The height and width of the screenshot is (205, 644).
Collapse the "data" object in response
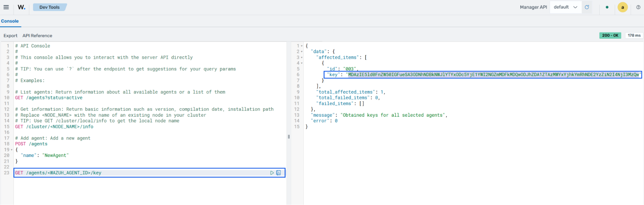pyautogui.click(x=302, y=52)
